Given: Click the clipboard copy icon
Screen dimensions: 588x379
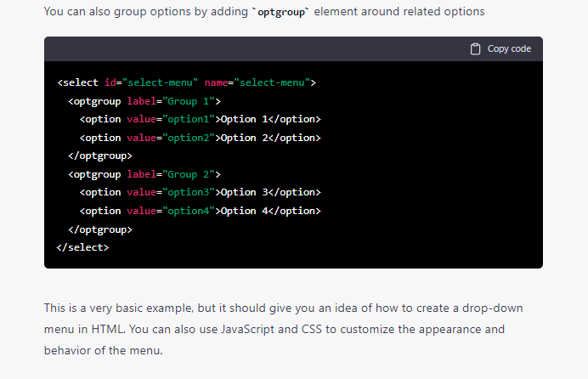Looking at the screenshot, I should [x=475, y=49].
